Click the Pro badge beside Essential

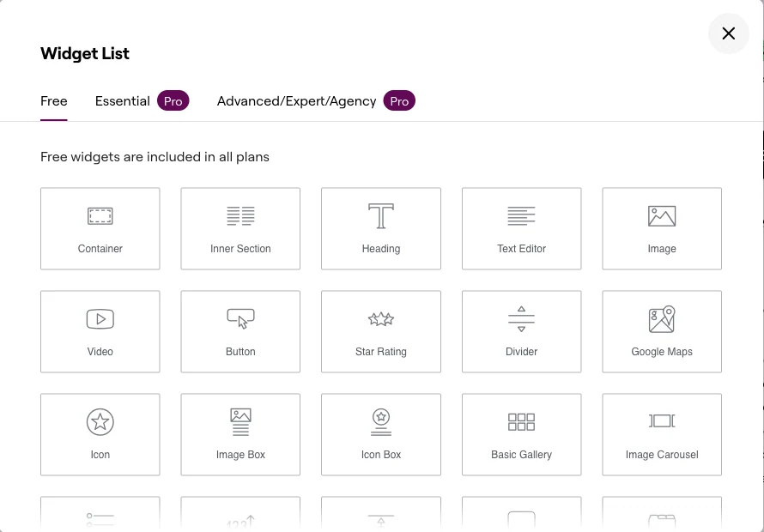click(x=173, y=101)
